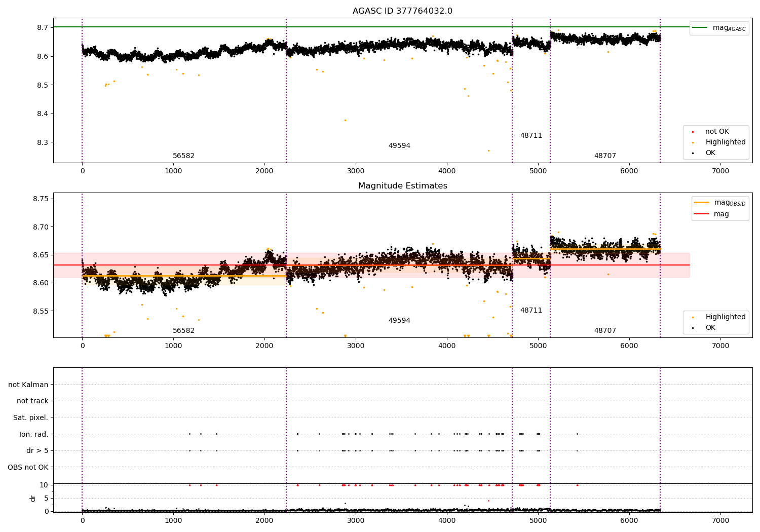The height and width of the screenshot is (532, 760).
Task: Click the 'dr > 5' axis label
Action: pos(37,450)
